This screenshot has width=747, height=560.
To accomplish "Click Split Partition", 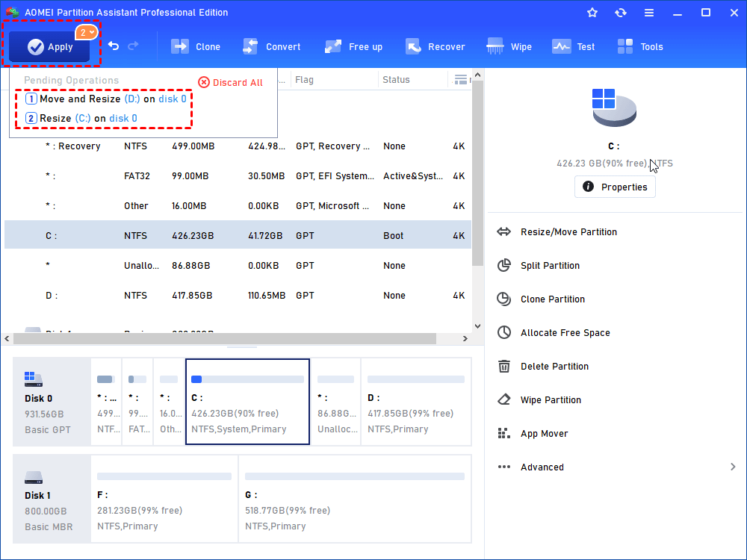I will [539, 266].
